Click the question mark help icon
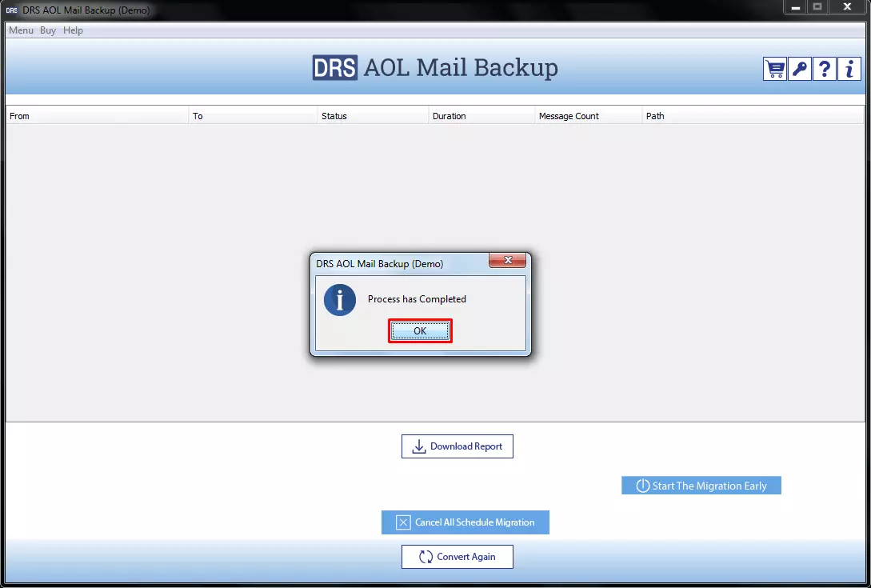The height and width of the screenshot is (588, 871). click(x=825, y=70)
